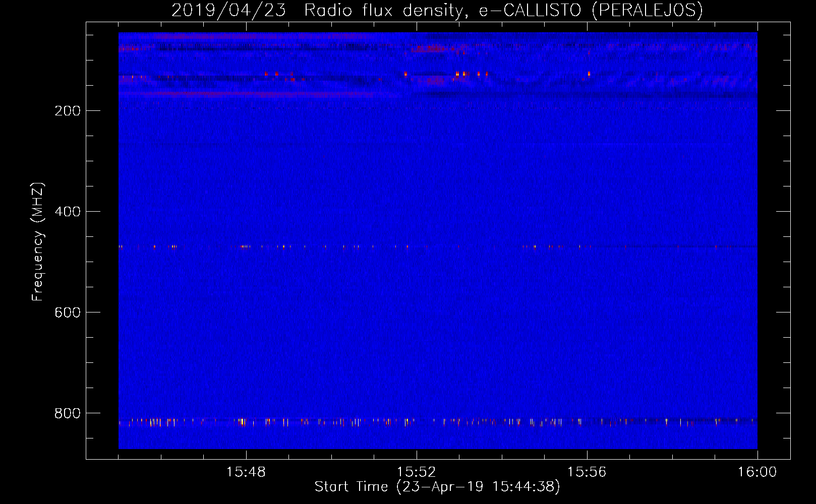Click the '600' frequency tick label
This screenshot has width=816, height=504.
tap(68, 312)
